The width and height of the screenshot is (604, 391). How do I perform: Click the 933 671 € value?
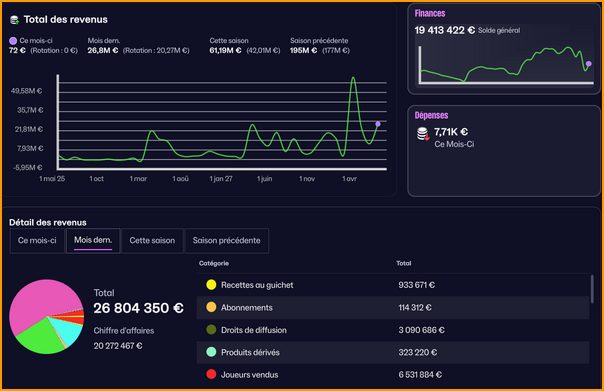416,285
